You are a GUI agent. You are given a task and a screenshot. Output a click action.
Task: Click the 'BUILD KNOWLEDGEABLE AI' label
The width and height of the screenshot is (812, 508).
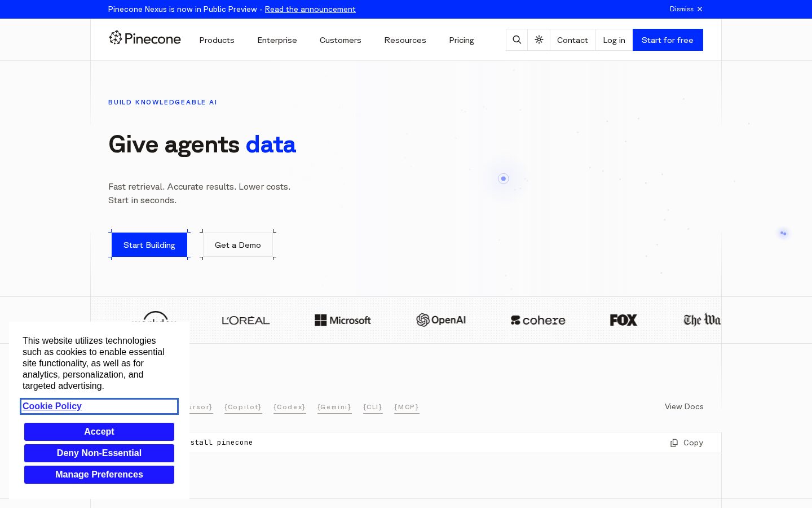(x=162, y=102)
